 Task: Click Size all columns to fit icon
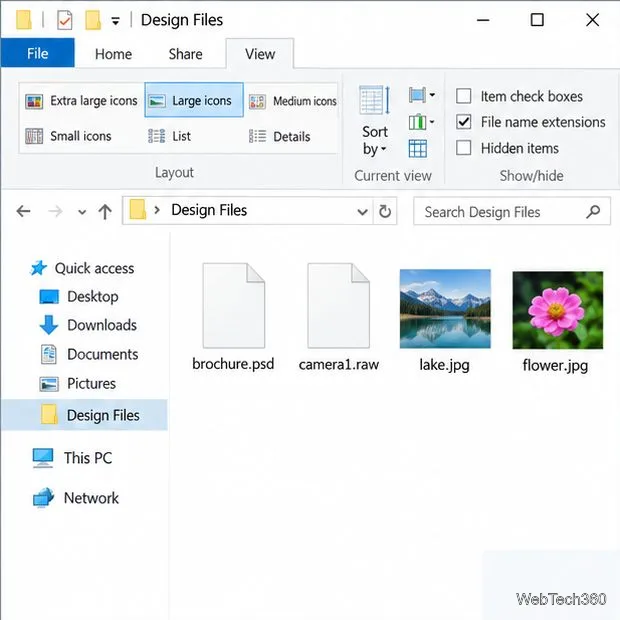click(418, 149)
